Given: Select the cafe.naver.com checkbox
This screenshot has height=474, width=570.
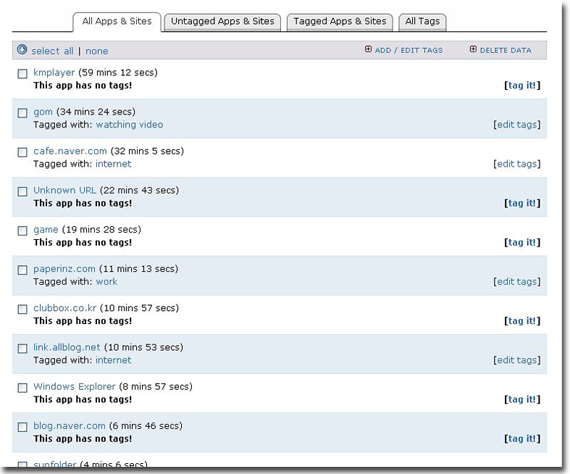Looking at the screenshot, I should pos(23,152).
